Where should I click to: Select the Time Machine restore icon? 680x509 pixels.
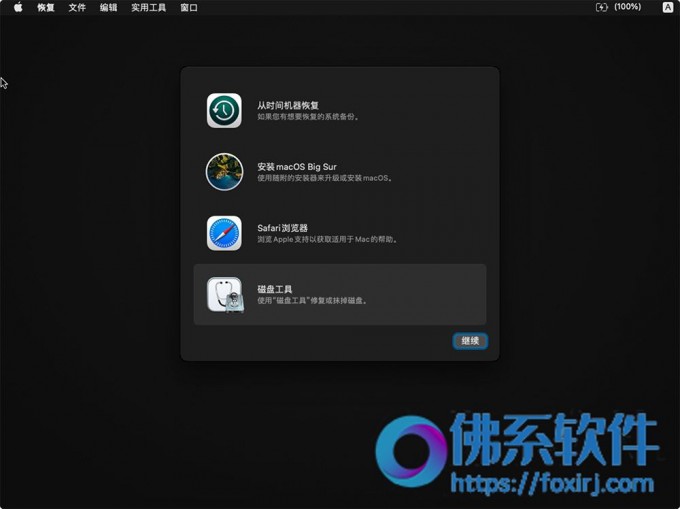click(224, 111)
